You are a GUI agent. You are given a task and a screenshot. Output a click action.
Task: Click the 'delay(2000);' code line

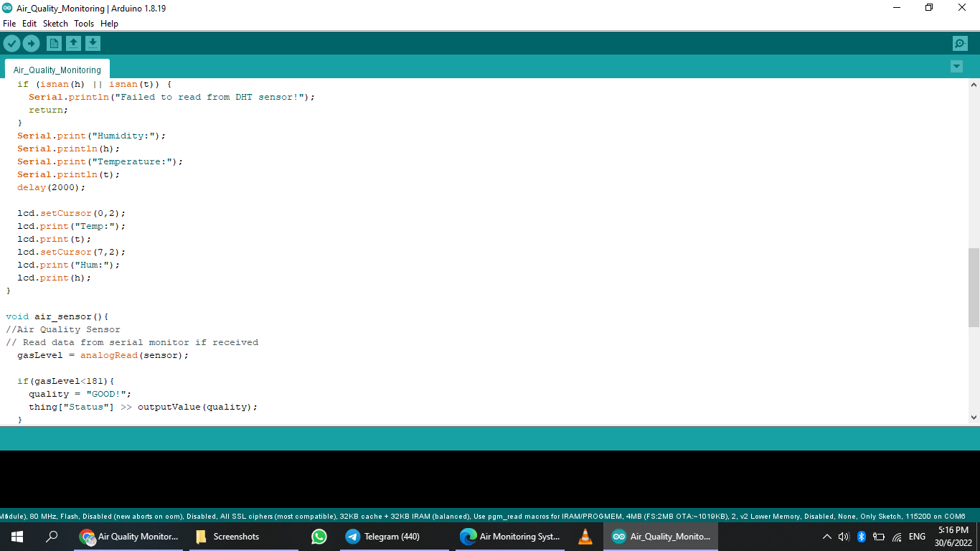pyautogui.click(x=52, y=187)
